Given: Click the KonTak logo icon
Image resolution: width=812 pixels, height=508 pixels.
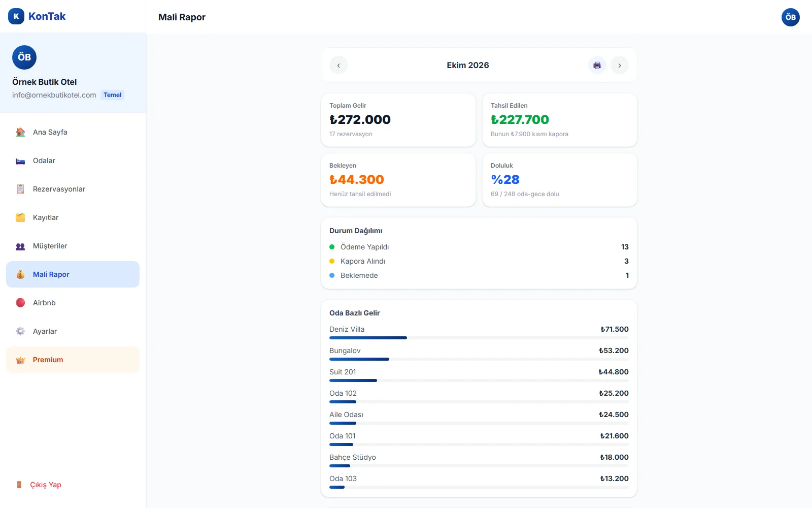Looking at the screenshot, I should (16, 16).
